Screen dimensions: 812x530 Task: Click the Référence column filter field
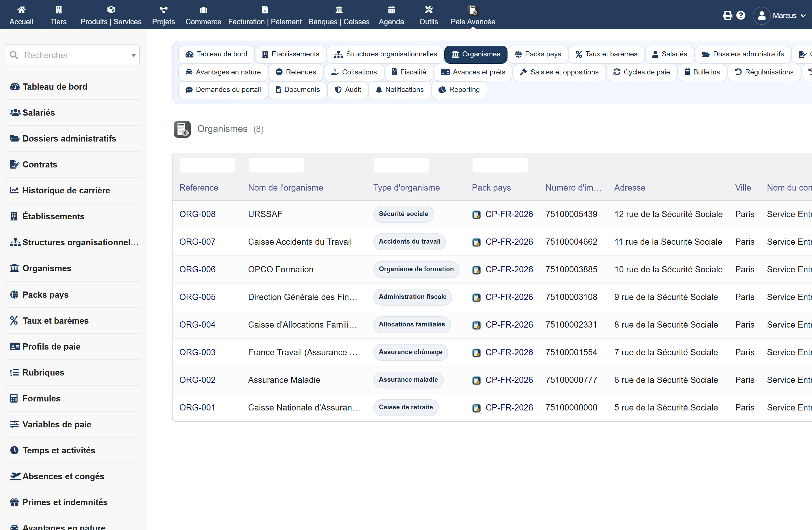click(207, 165)
